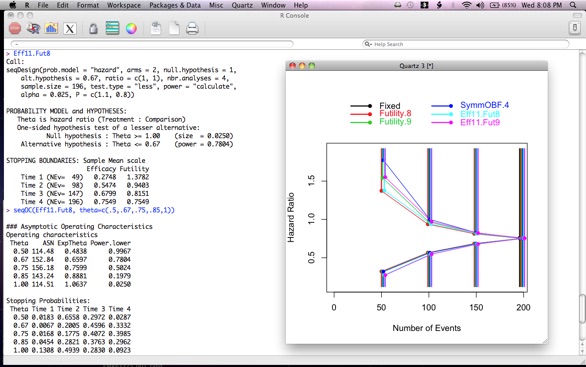Image resolution: width=586 pixels, height=367 pixels.
Task: Open the Quartz menu
Action: [242, 5]
